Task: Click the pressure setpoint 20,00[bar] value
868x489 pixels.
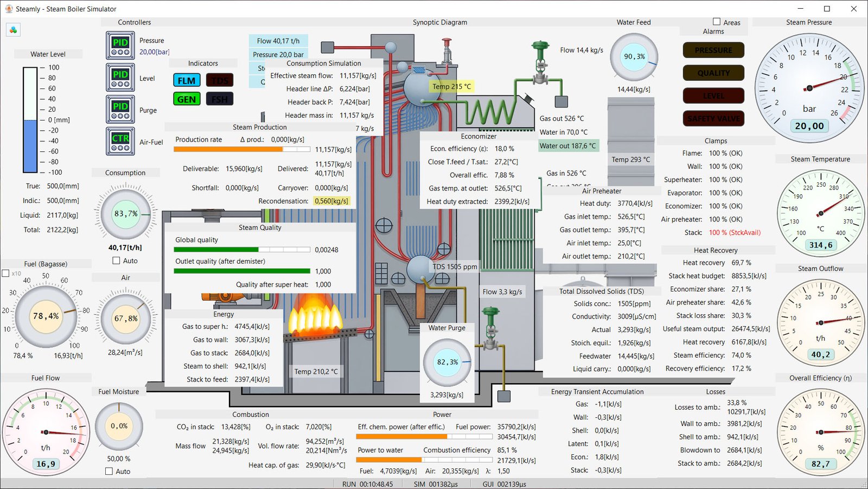Action: pos(154,52)
